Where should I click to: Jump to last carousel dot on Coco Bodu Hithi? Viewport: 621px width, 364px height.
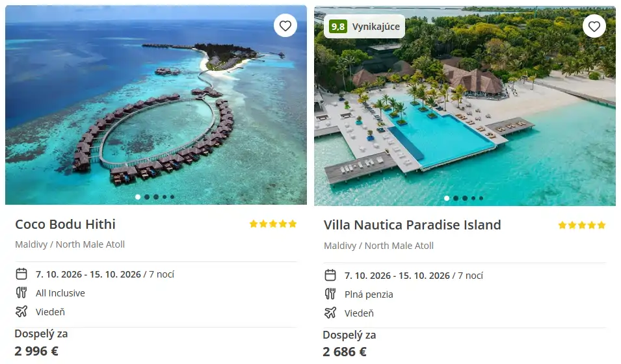point(172,197)
